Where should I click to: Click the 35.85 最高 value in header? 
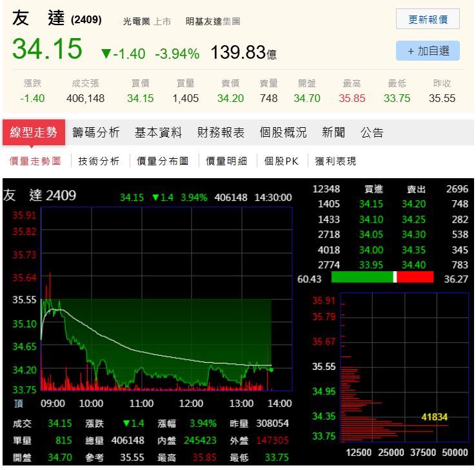pyautogui.click(x=352, y=98)
